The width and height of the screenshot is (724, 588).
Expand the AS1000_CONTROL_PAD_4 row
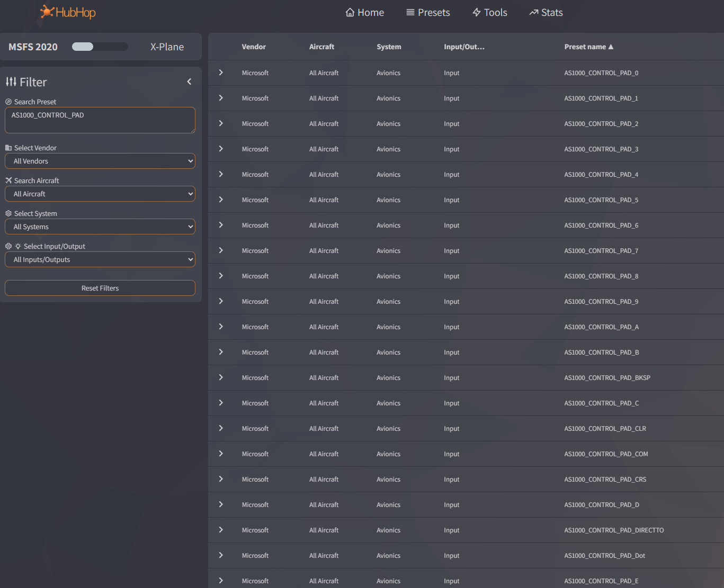click(221, 174)
